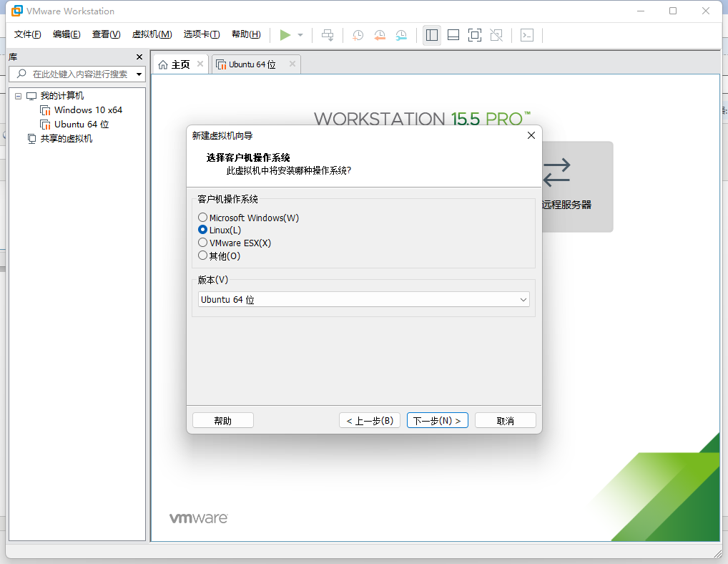The width and height of the screenshot is (728, 564).
Task: Switch to the Ubuntu 64 位 tab
Action: click(256, 64)
